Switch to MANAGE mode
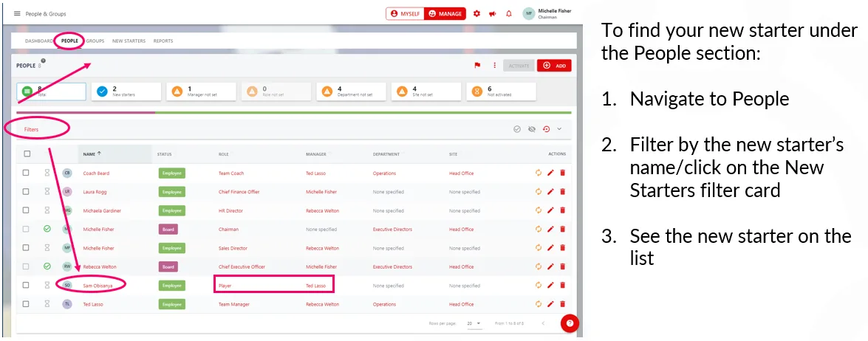Image resolution: width=868 pixels, height=341 pixels. [445, 14]
